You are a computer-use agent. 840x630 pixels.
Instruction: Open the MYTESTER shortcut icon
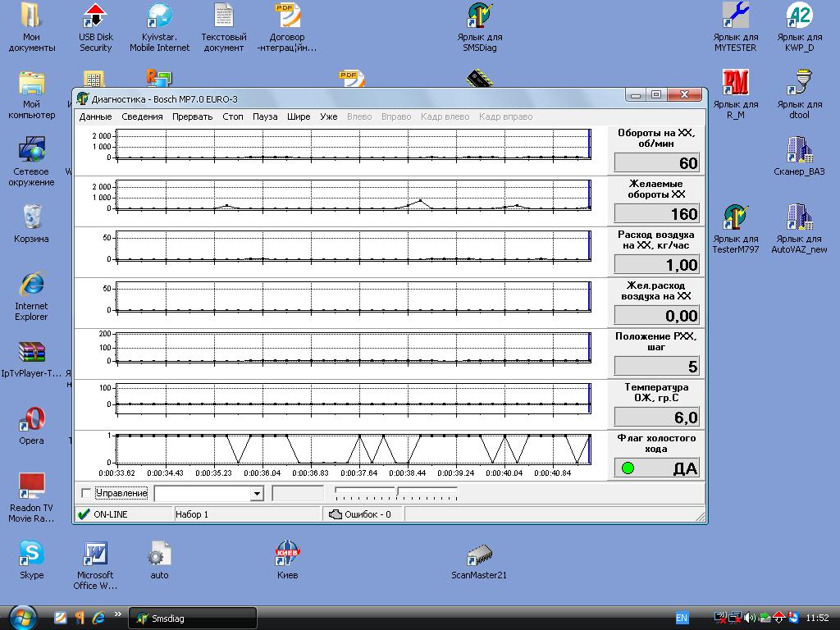coord(735,27)
